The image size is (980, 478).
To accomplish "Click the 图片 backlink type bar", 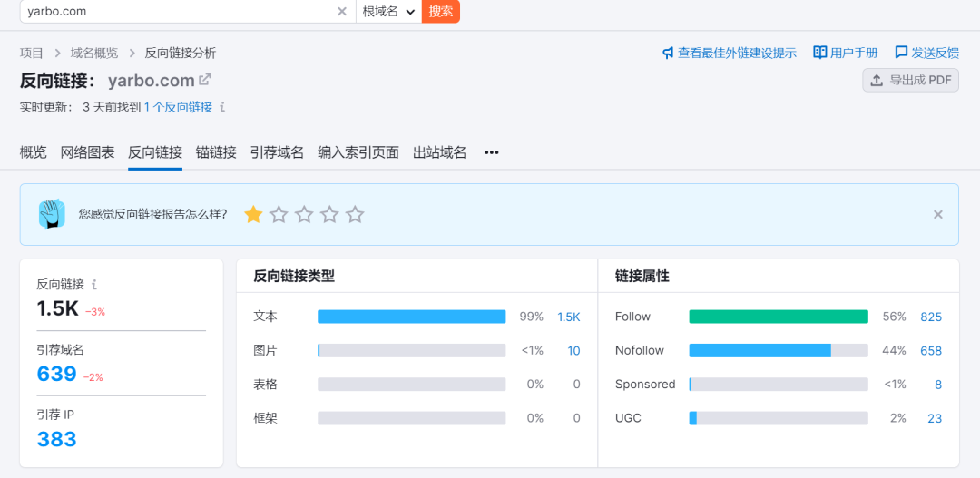I will [x=411, y=350].
